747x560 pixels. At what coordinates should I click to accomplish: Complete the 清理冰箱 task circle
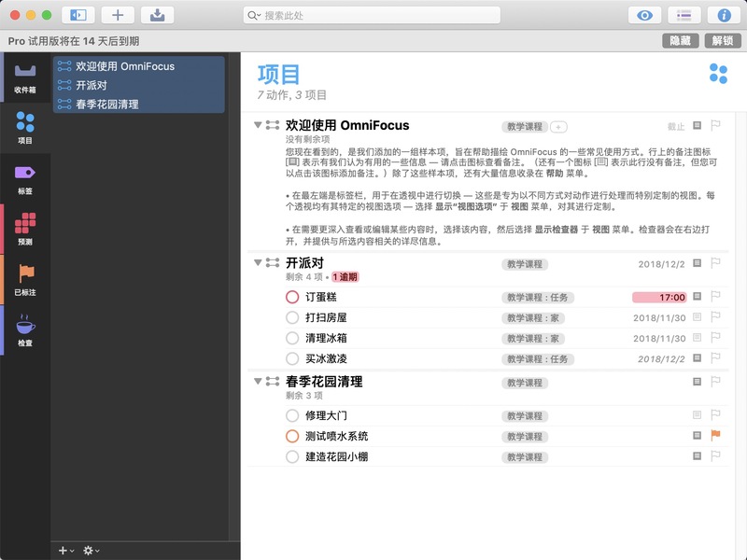[x=292, y=338]
